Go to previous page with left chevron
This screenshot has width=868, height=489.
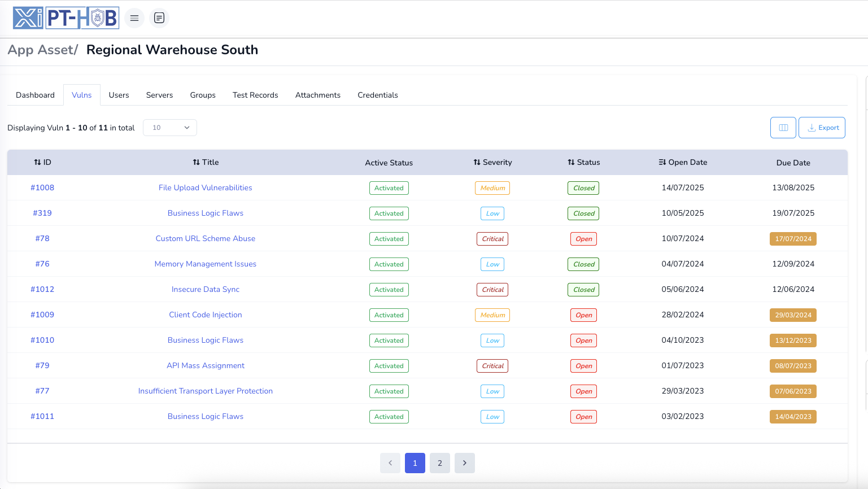click(x=390, y=463)
